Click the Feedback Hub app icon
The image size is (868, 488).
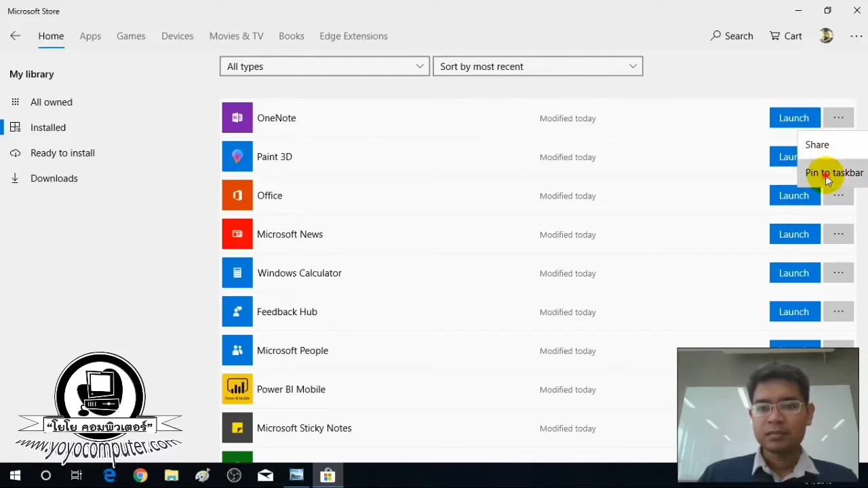[237, 311]
